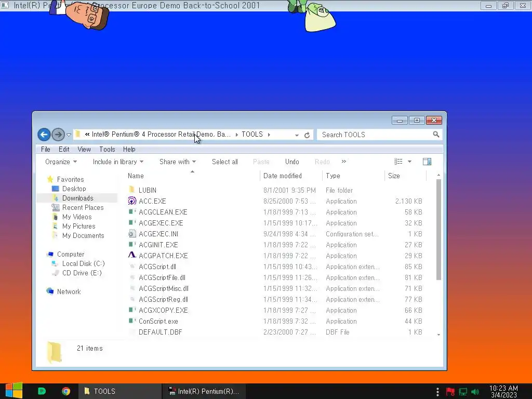Select the DEFAULT.DBF file

(160, 332)
